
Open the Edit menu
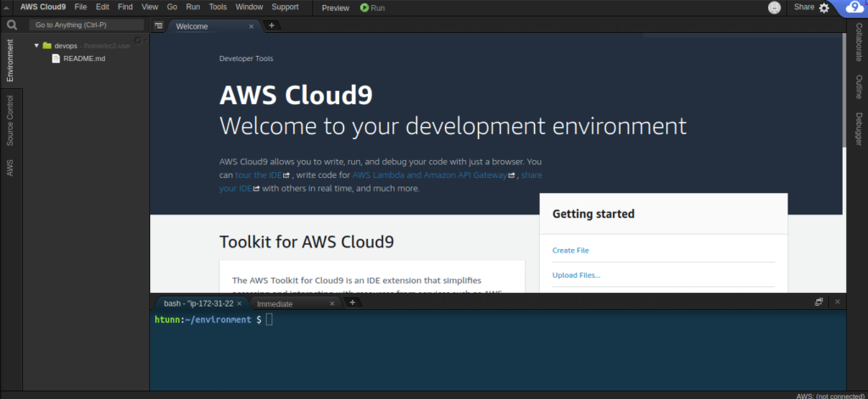(x=103, y=7)
